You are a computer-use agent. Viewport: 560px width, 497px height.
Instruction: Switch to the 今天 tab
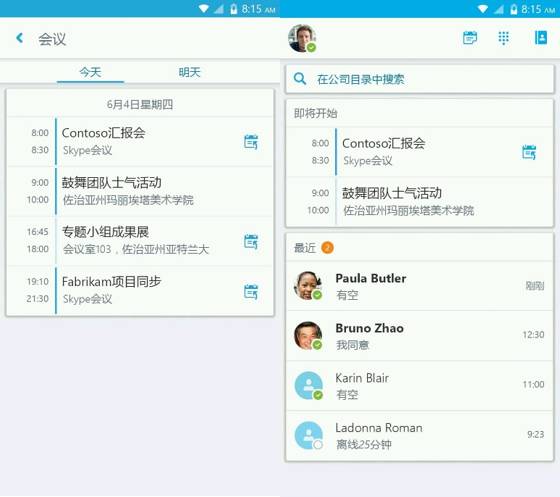[90, 72]
